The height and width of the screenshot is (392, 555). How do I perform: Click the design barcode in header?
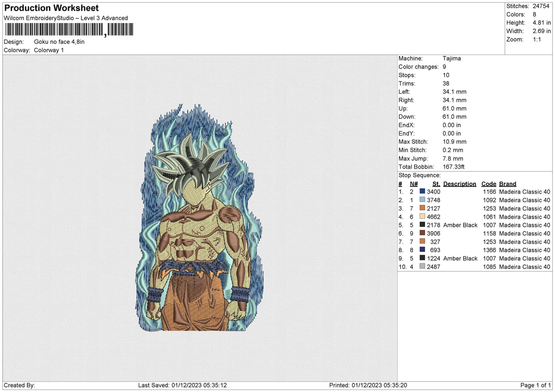(69, 31)
